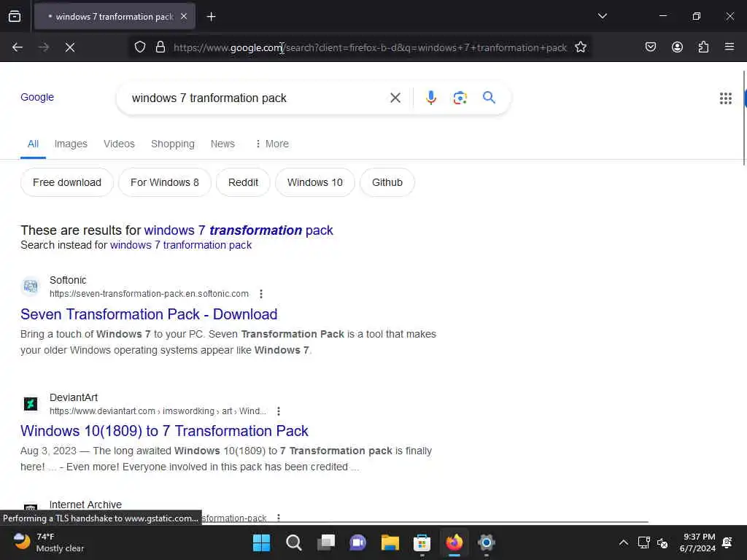Open Extensions puzzle icon
This screenshot has height=560, width=747.
pyautogui.click(x=703, y=47)
